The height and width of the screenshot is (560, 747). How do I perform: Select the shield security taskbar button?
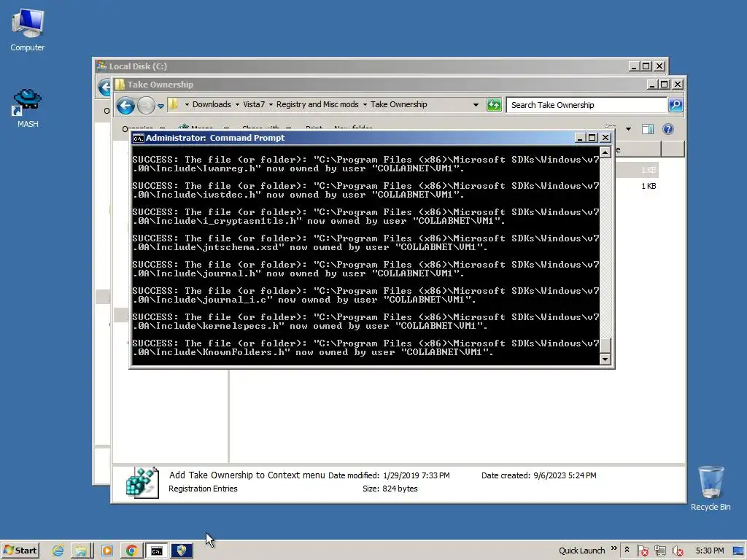[x=181, y=551]
